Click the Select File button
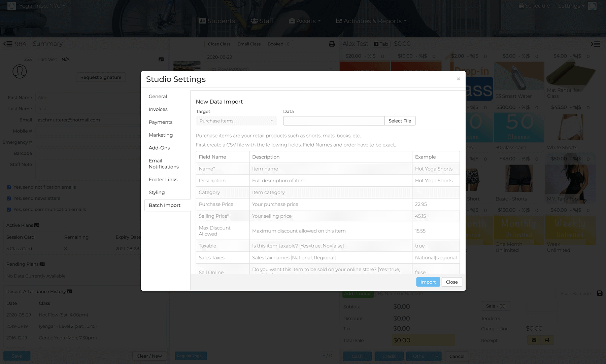Screen dimensions: 606x364 [x=400, y=121]
